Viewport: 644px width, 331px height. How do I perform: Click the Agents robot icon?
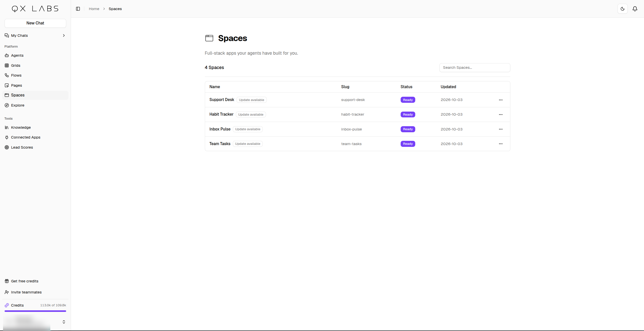coord(7,55)
